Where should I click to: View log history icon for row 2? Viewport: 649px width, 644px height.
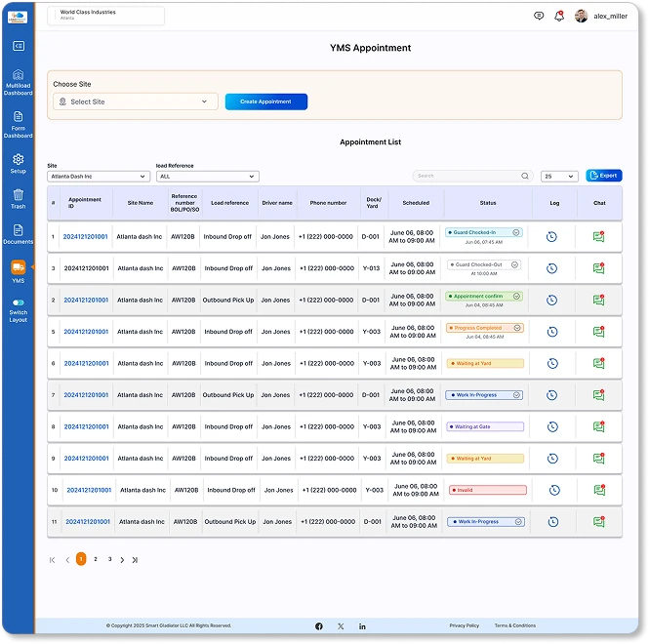(x=551, y=301)
